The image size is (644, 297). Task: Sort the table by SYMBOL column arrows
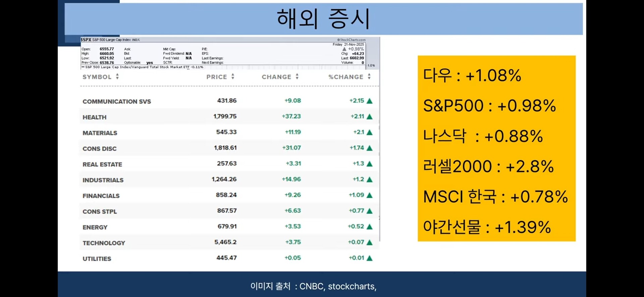click(x=117, y=76)
